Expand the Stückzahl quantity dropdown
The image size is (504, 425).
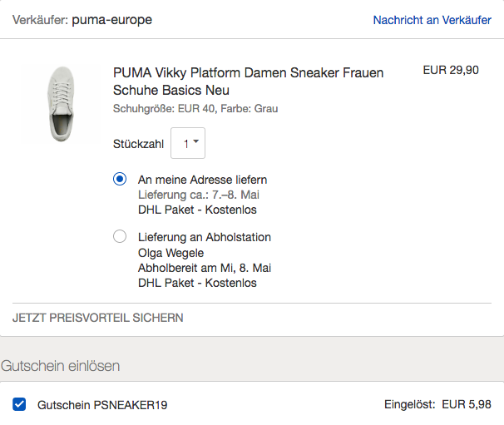(188, 143)
